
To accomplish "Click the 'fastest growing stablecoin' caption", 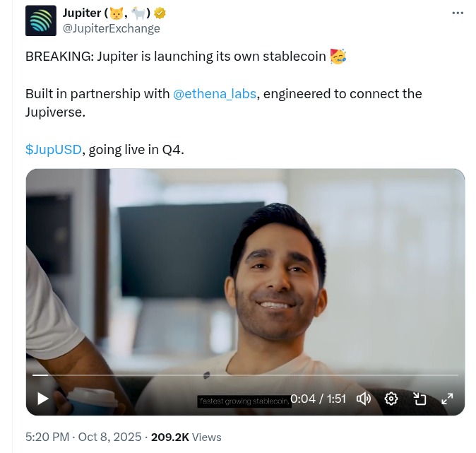I will tap(244, 401).
